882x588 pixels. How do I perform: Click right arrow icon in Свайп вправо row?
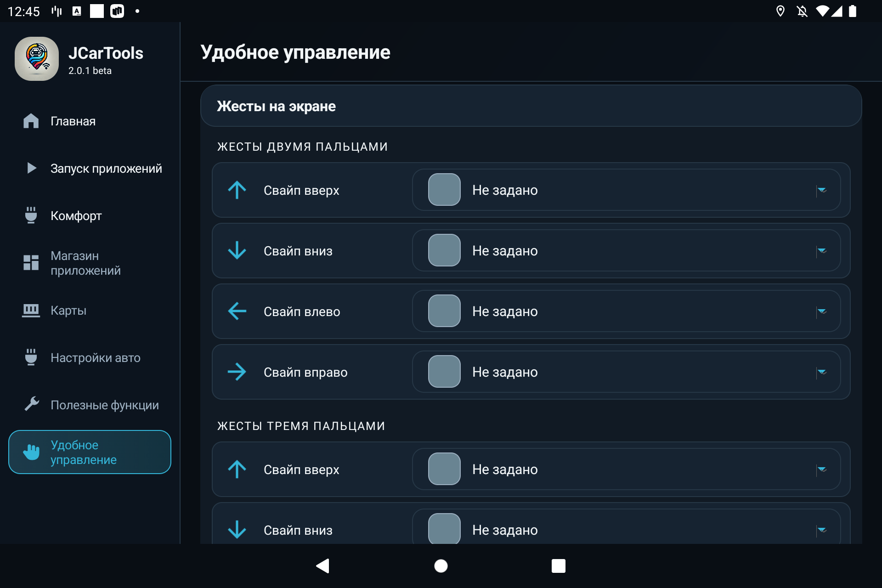pos(237,372)
